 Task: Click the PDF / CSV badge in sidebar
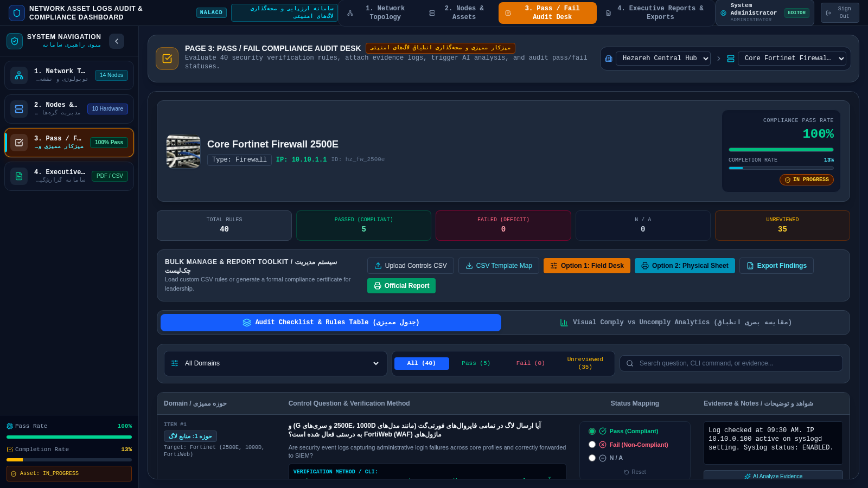[110, 176]
